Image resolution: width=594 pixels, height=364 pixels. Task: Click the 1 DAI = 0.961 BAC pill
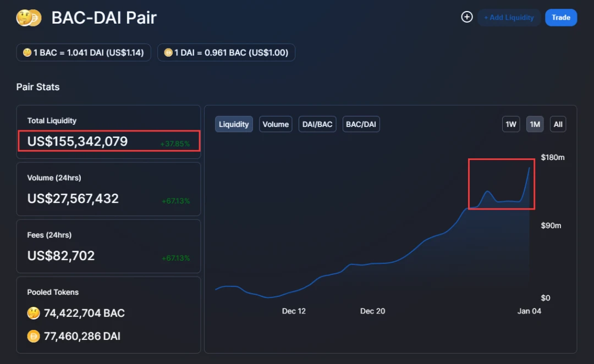226,52
